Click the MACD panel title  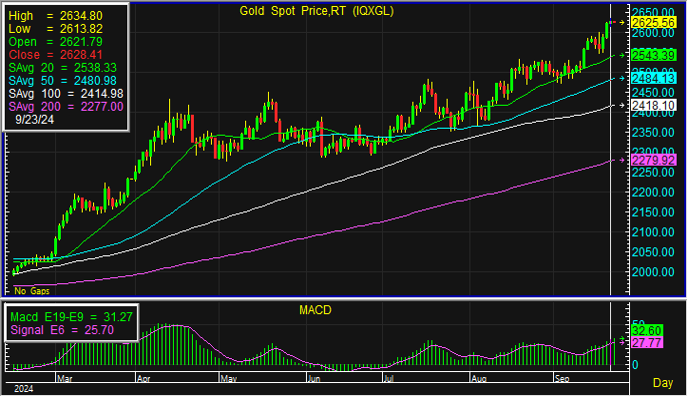(x=315, y=310)
